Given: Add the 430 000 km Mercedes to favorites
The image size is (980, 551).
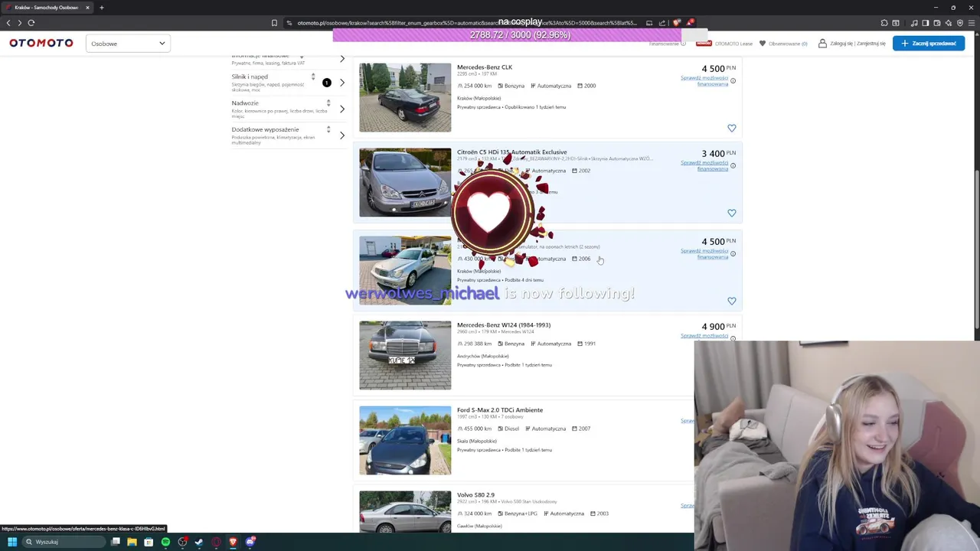Looking at the screenshot, I should [x=731, y=302].
